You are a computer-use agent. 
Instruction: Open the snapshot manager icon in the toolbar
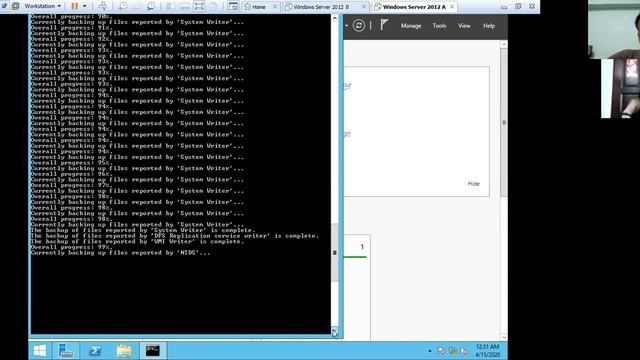151,6
